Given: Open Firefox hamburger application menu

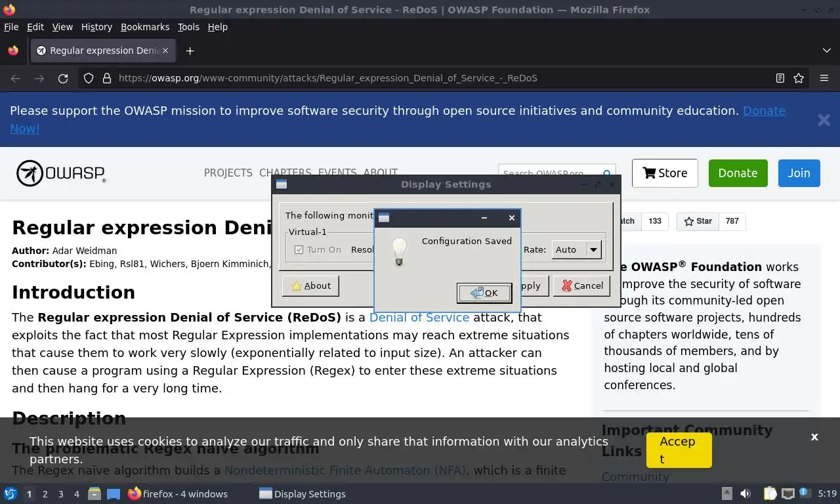Looking at the screenshot, I should click(x=824, y=78).
